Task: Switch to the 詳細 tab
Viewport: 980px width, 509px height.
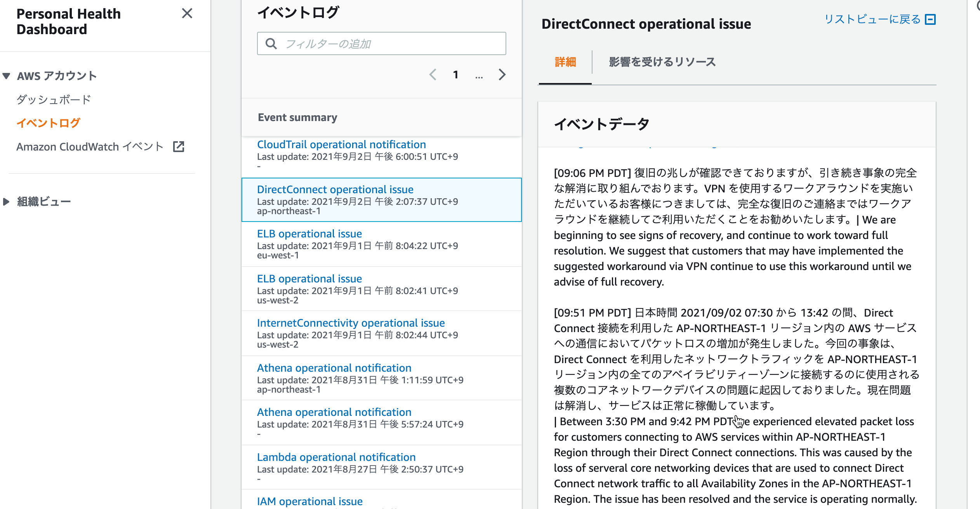Action: pos(565,62)
